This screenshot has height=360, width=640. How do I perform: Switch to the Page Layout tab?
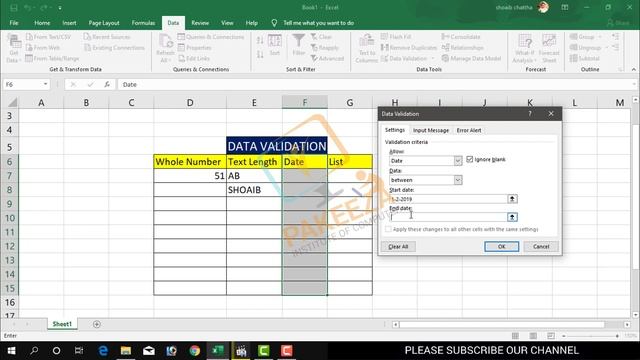[x=104, y=23]
